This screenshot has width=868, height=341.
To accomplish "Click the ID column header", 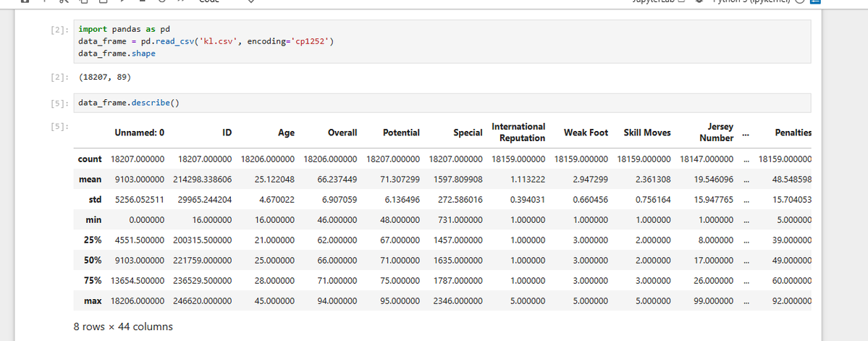I will 227,133.
